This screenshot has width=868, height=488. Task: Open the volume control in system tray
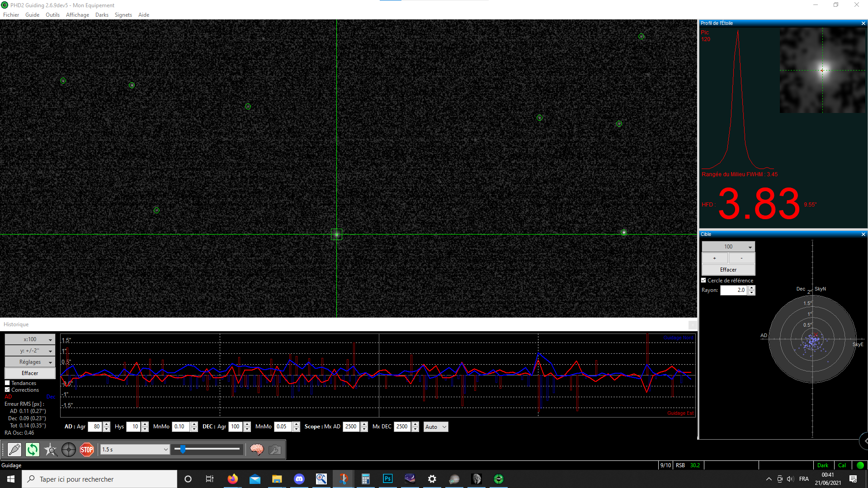pyautogui.click(x=790, y=479)
